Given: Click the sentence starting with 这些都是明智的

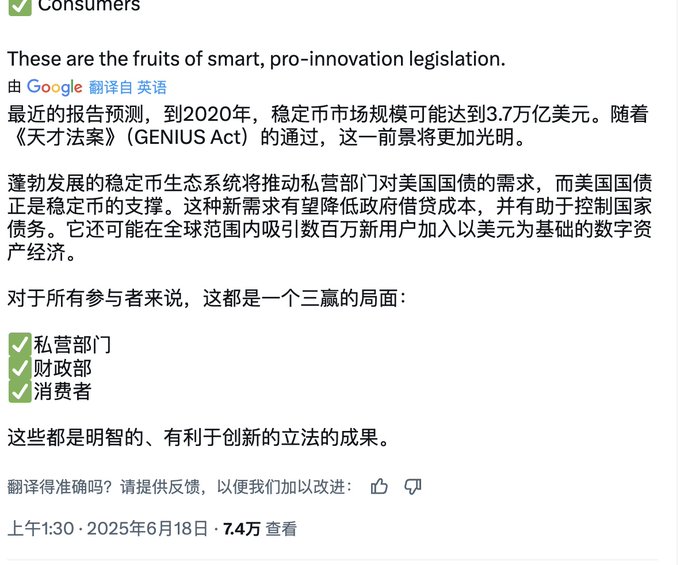Looking at the screenshot, I should [197, 438].
